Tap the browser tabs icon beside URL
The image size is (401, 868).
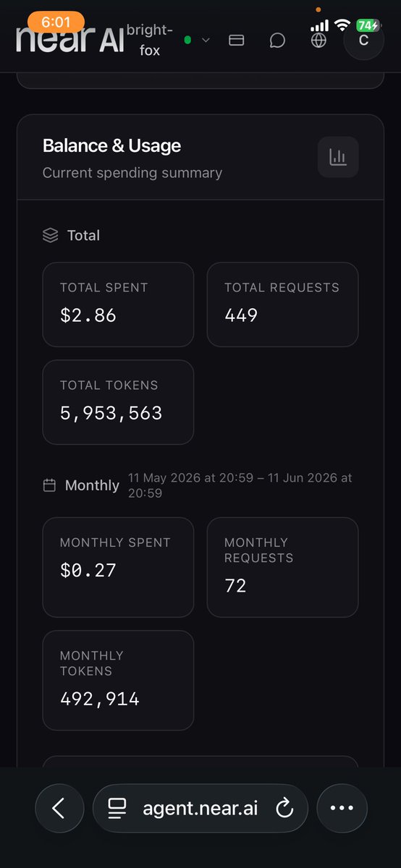pyautogui.click(x=117, y=809)
